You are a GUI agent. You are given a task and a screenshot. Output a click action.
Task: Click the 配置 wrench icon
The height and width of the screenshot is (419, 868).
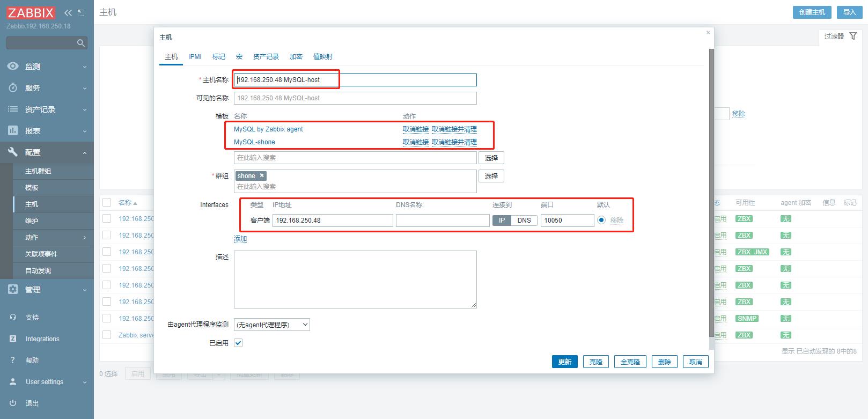pyautogui.click(x=13, y=152)
